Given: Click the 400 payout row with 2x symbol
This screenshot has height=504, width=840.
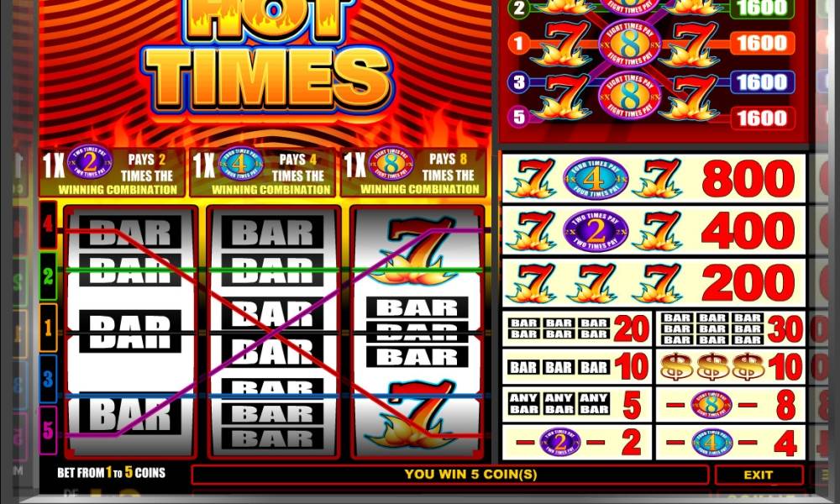Looking at the screenshot, I should (654, 230).
